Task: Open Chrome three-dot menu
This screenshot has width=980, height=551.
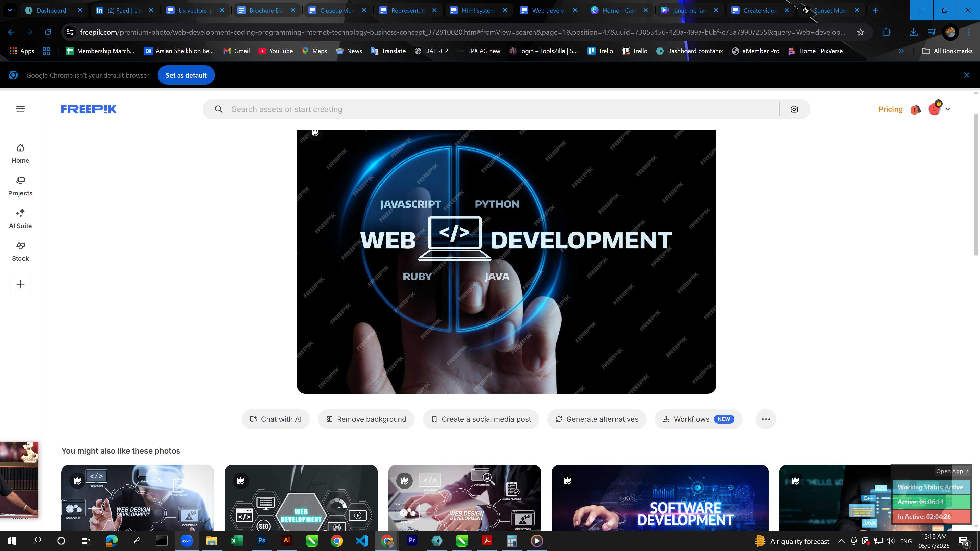Action: pyautogui.click(x=969, y=32)
